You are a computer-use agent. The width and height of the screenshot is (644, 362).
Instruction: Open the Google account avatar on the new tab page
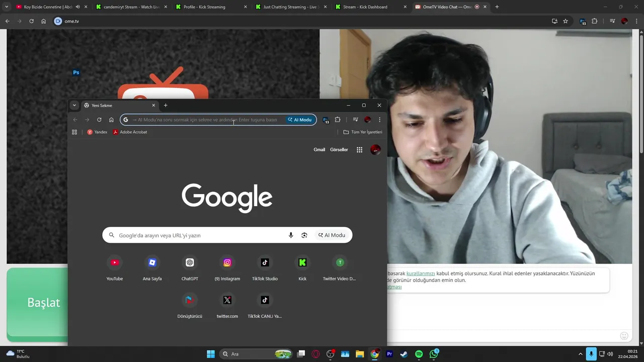(375, 150)
